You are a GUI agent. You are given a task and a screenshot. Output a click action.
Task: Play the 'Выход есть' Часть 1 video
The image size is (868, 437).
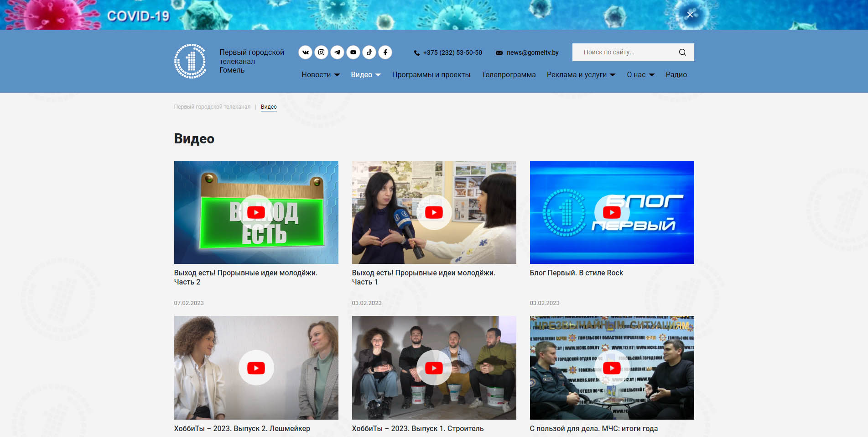click(x=434, y=212)
